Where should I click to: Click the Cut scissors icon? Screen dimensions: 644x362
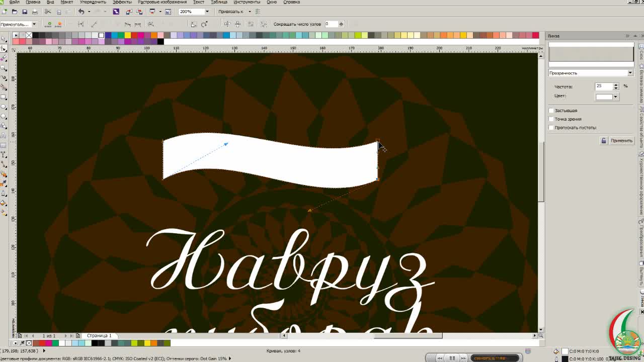click(x=48, y=11)
